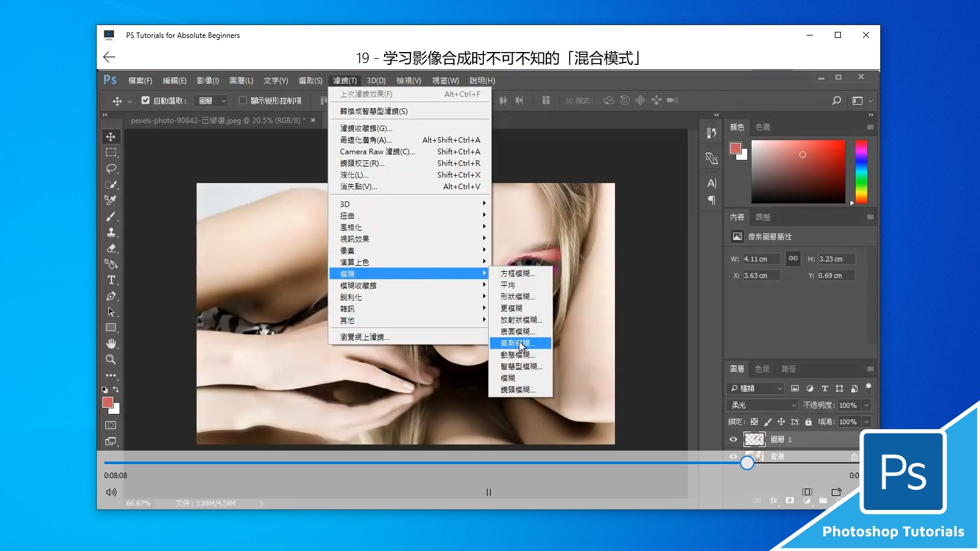Click the rainbow hue slider strip
The image size is (980, 551).
[x=861, y=171]
